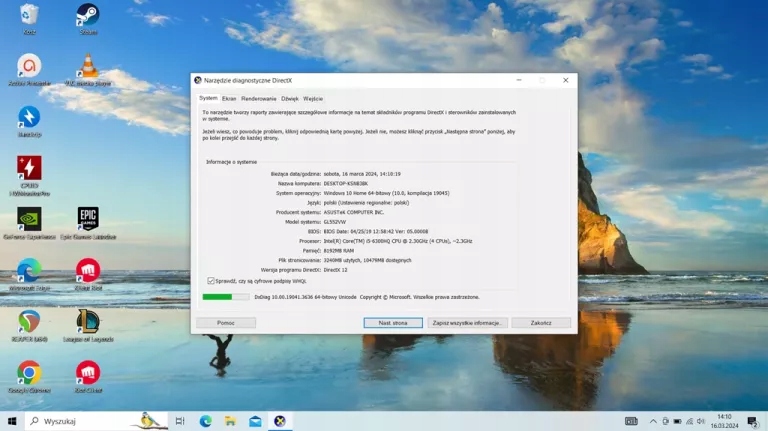Toggle the WHQL digital signatures checkbox
This screenshot has height=431, width=768.
(x=211, y=281)
